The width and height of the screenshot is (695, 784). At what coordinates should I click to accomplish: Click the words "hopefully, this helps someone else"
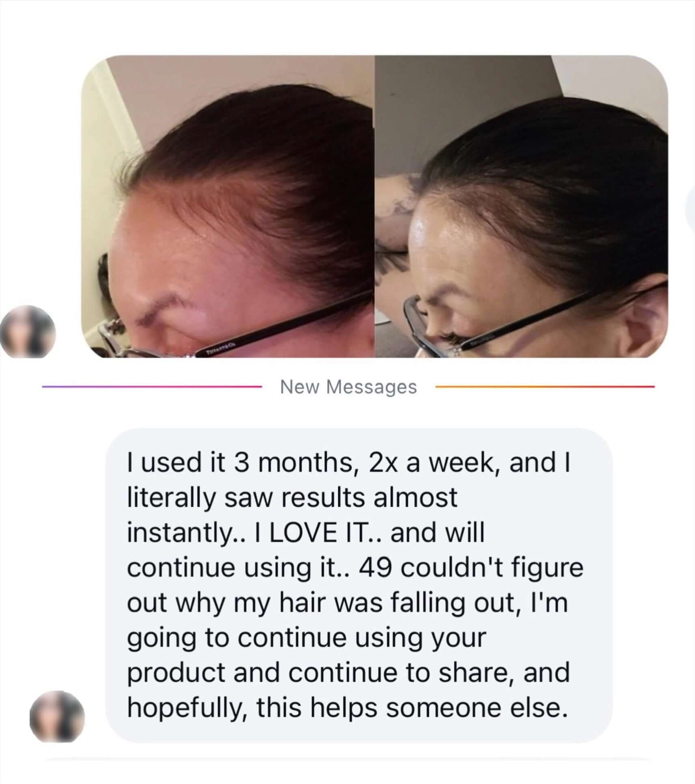coord(347,708)
